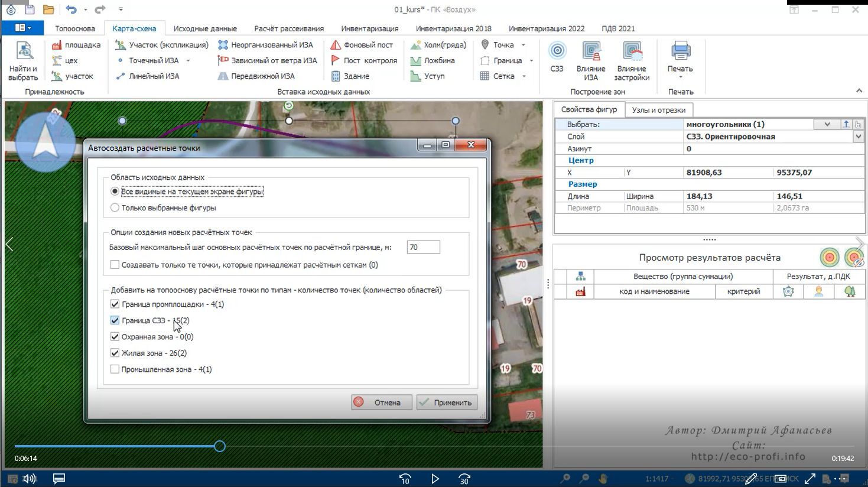Click volume speaker icon
Image resolution: width=868 pixels, height=487 pixels.
(30, 479)
